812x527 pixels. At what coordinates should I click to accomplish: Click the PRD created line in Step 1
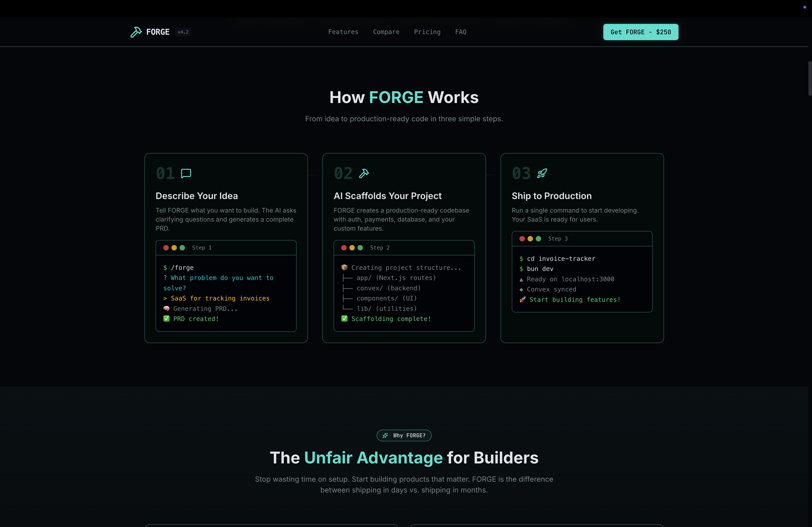(191, 319)
